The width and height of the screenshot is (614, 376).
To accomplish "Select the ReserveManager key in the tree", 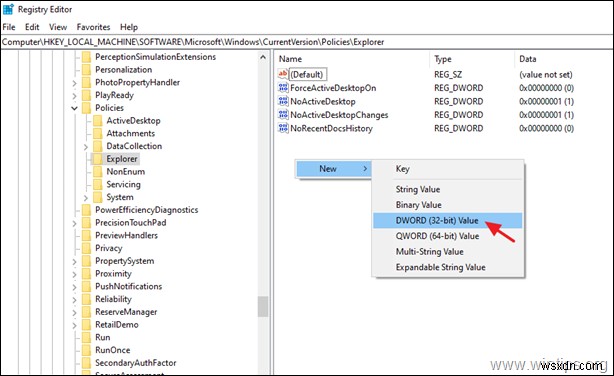I will coord(126,312).
